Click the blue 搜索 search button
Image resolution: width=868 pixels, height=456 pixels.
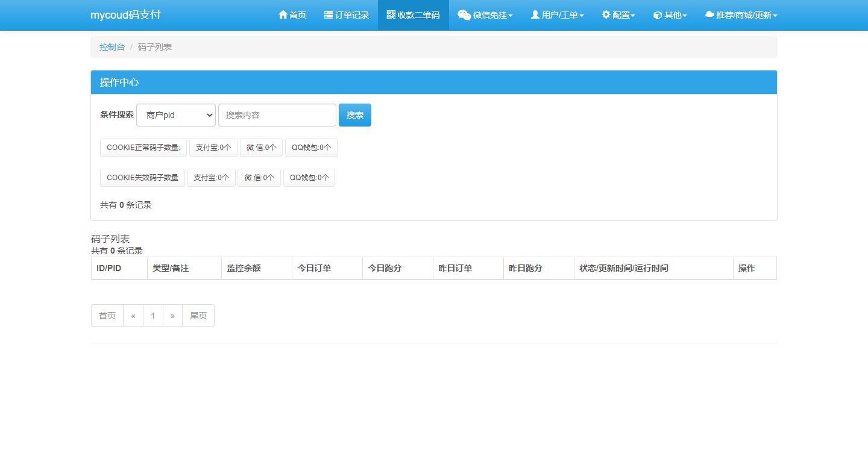(x=354, y=114)
